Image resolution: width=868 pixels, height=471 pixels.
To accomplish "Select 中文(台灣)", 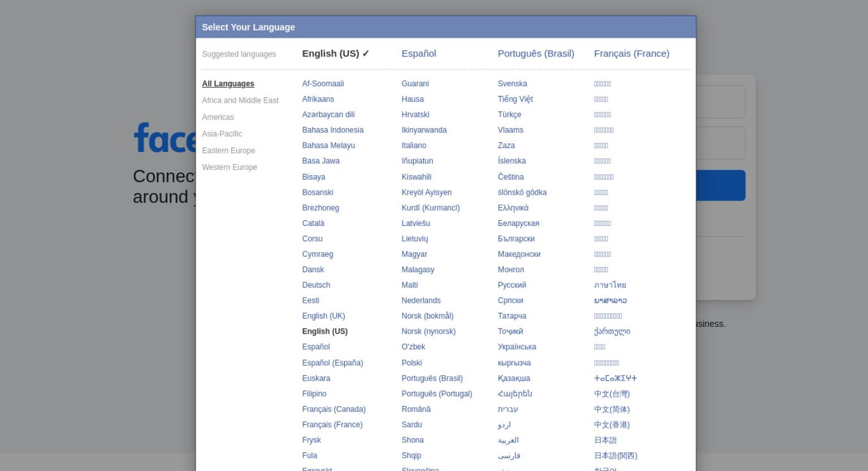I will [x=612, y=394].
